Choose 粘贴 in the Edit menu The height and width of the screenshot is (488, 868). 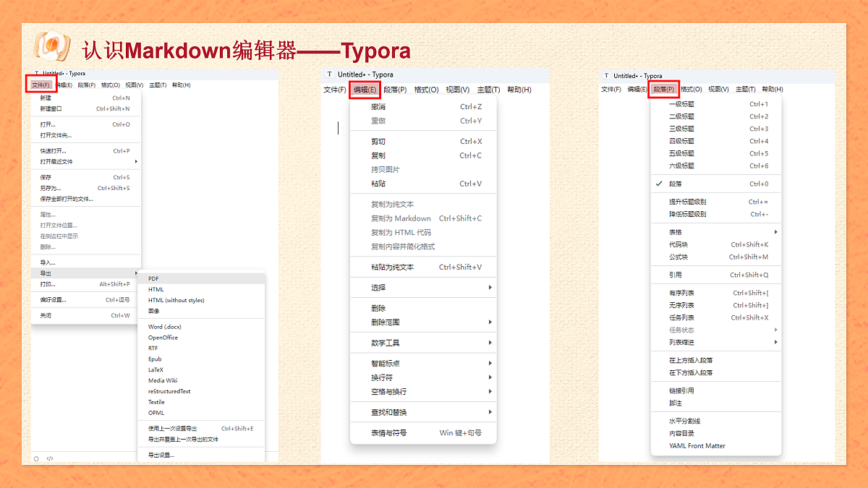point(423,184)
